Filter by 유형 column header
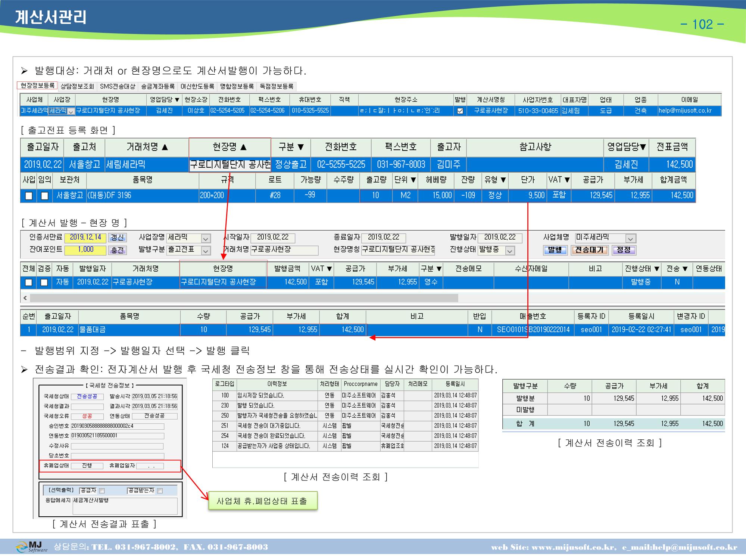 pos(495,180)
